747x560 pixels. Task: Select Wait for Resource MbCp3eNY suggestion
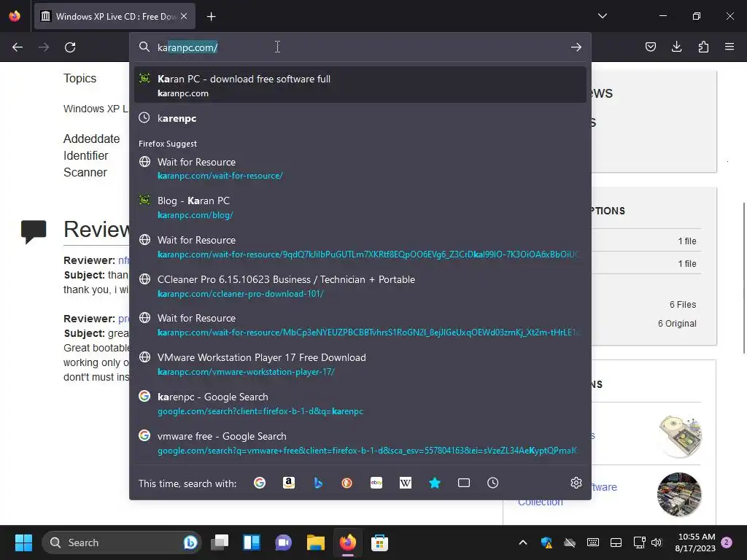(x=360, y=325)
